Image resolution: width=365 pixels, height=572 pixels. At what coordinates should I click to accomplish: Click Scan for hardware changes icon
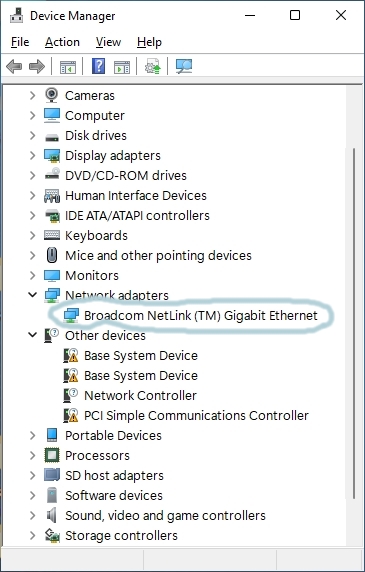click(184, 66)
